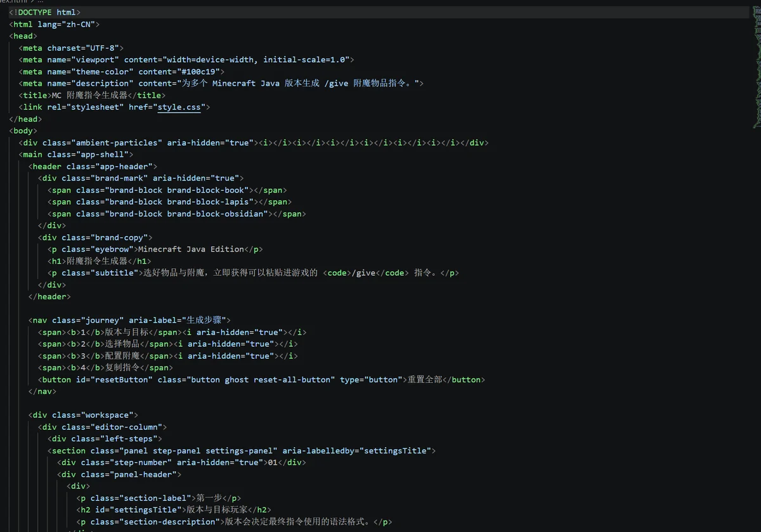Click the div class="left-steps" line
This screenshot has height=532, width=761.
pyautogui.click(x=105, y=438)
